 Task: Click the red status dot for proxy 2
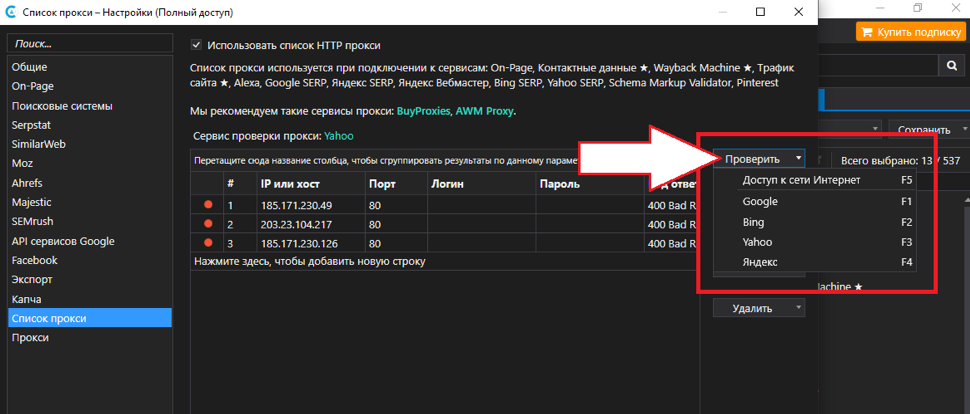[208, 224]
